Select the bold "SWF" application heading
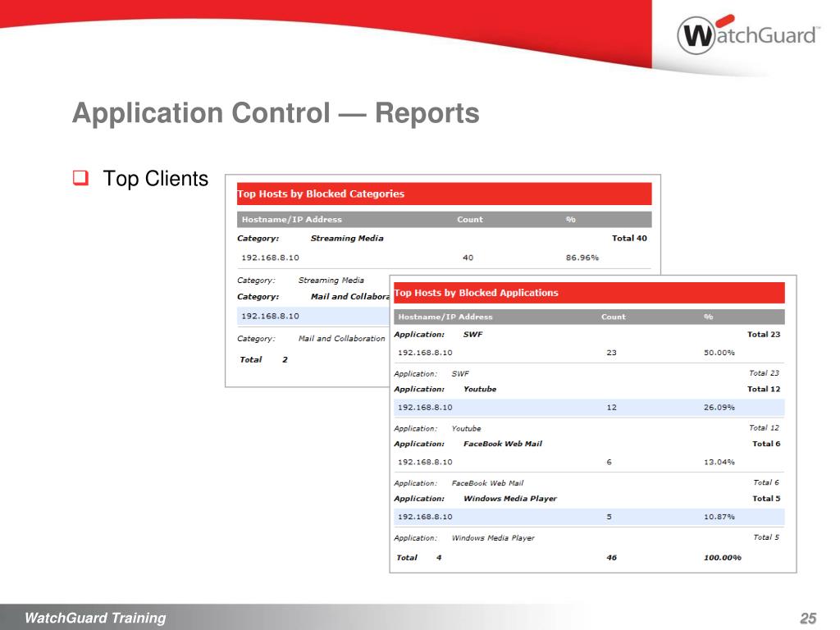Image resolution: width=840 pixels, height=630 pixels. point(472,335)
